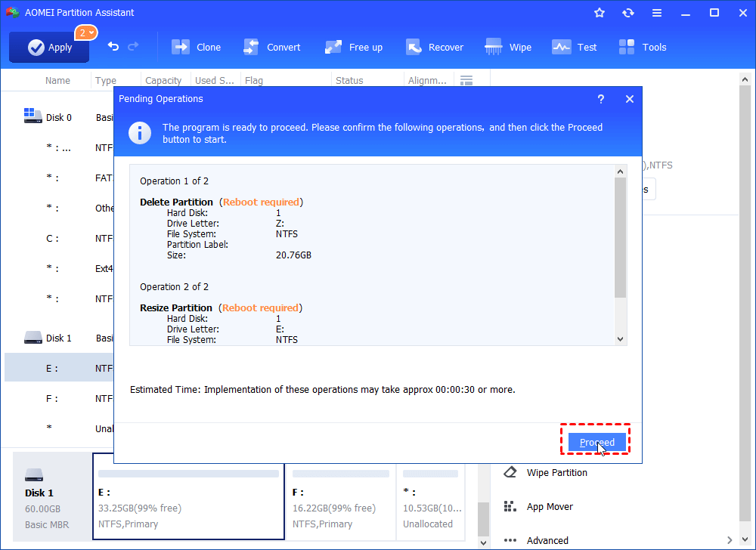Click the column settings list icon
The height and width of the screenshot is (550, 756).
466,80
